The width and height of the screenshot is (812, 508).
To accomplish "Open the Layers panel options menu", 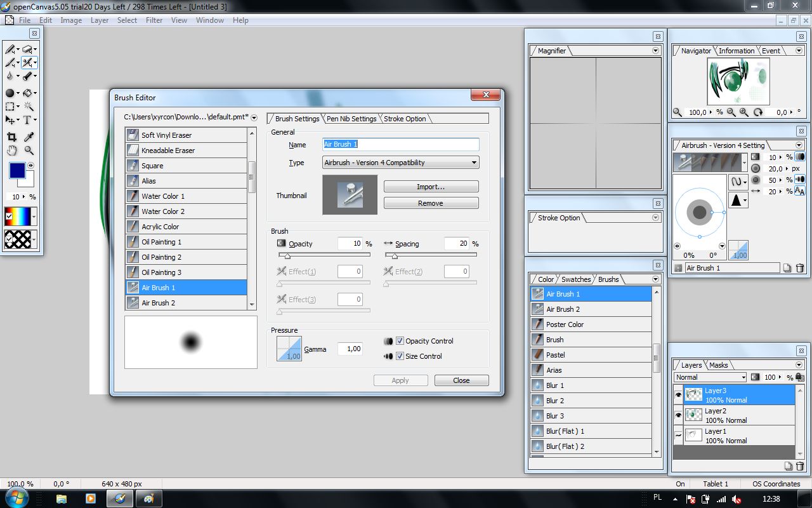I will click(x=799, y=365).
